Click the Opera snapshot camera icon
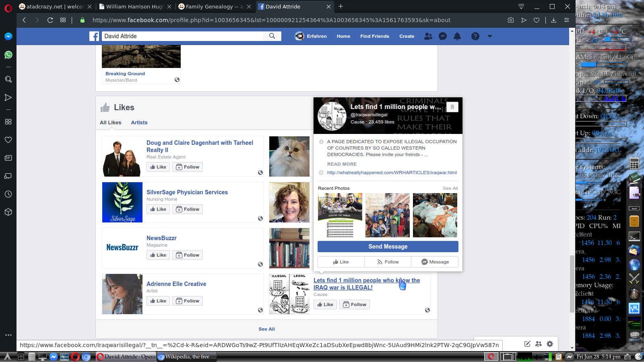The image size is (644, 362). point(511,20)
